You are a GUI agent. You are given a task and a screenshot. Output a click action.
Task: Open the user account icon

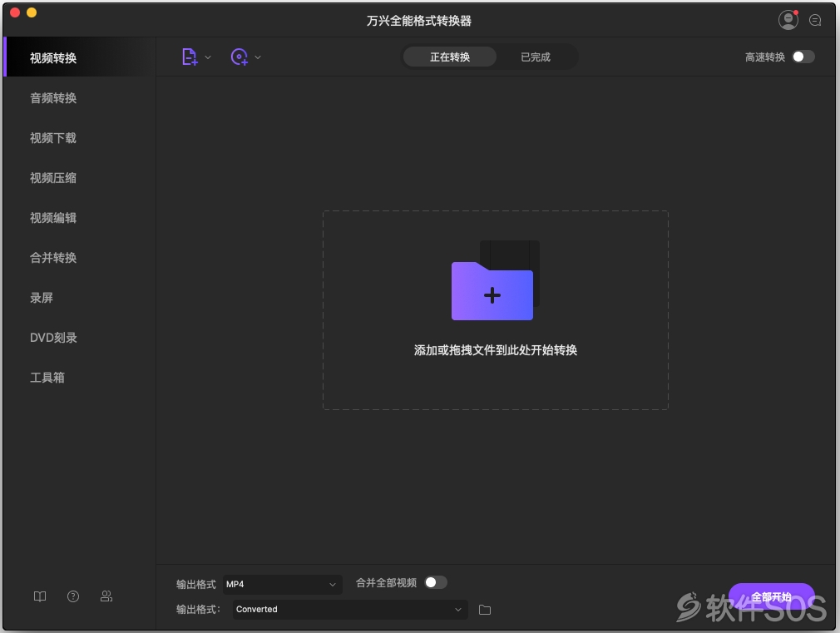click(x=788, y=20)
